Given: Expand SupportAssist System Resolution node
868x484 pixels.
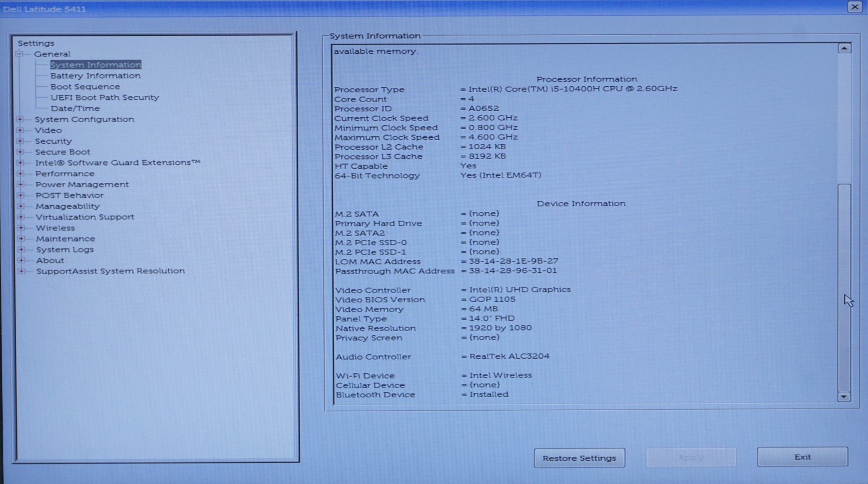Looking at the screenshot, I should tap(21, 271).
